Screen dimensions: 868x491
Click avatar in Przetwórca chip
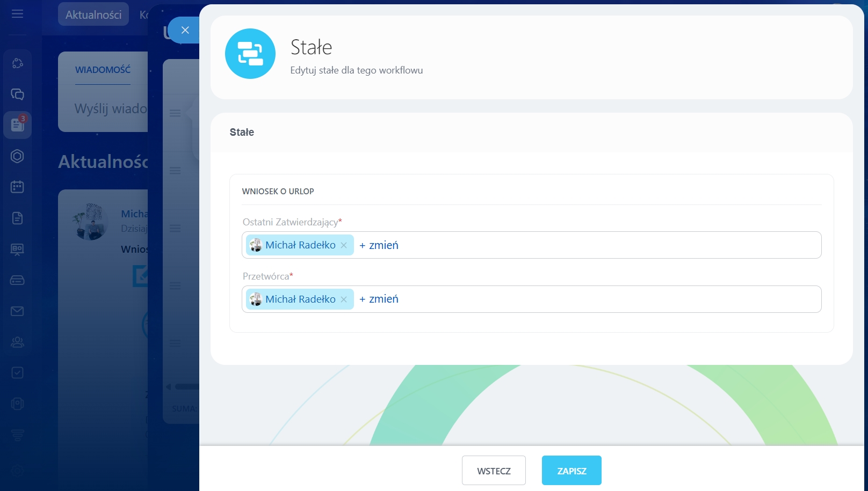tap(256, 299)
